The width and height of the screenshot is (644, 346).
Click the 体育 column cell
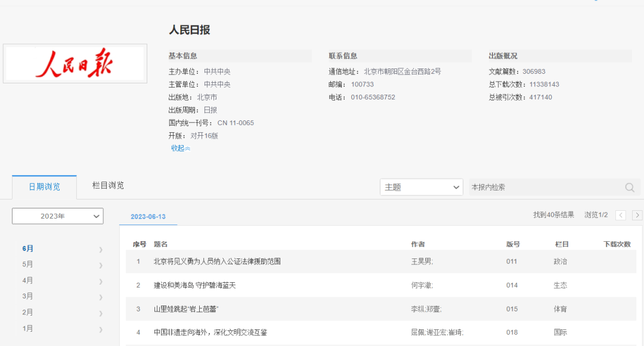[560, 309]
